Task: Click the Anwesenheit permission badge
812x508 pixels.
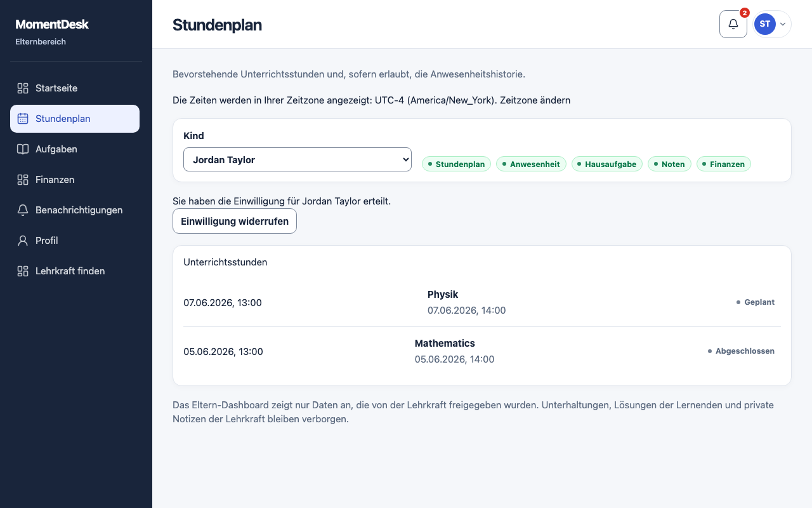Action: (531, 164)
